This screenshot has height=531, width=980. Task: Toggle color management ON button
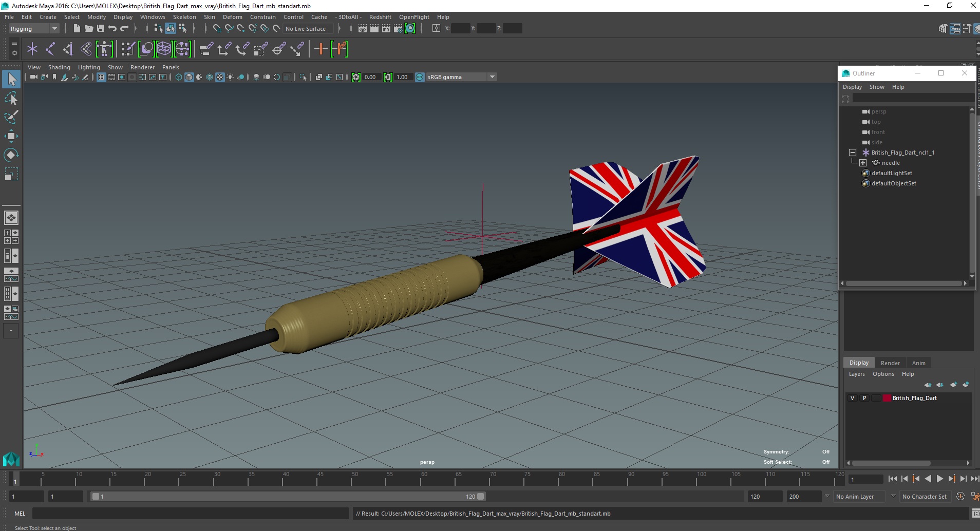pyautogui.click(x=420, y=77)
